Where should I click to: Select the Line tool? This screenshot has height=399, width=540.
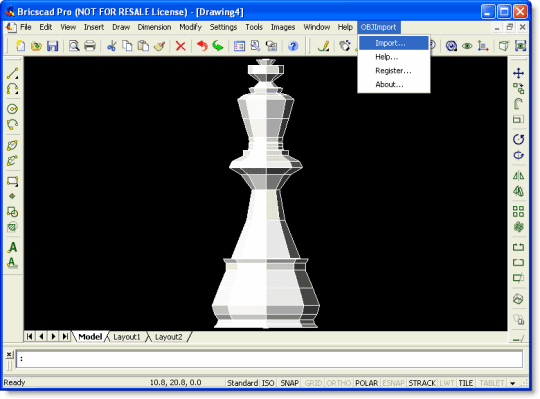(x=12, y=73)
